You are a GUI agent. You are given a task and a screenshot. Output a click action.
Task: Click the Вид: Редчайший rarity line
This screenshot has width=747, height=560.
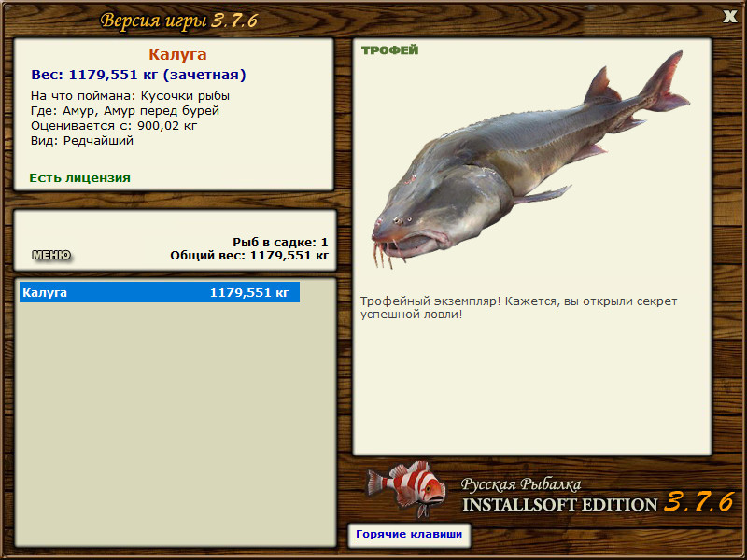coord(82,141)
